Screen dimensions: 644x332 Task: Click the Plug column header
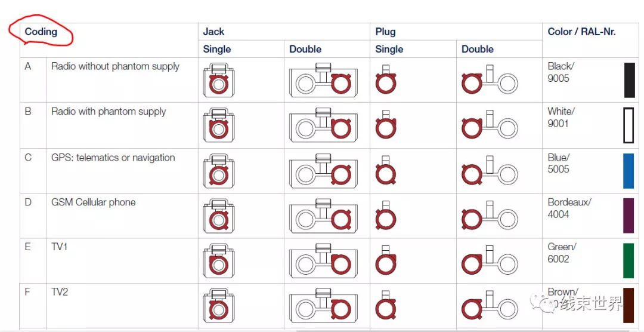(x=385, y=32)
